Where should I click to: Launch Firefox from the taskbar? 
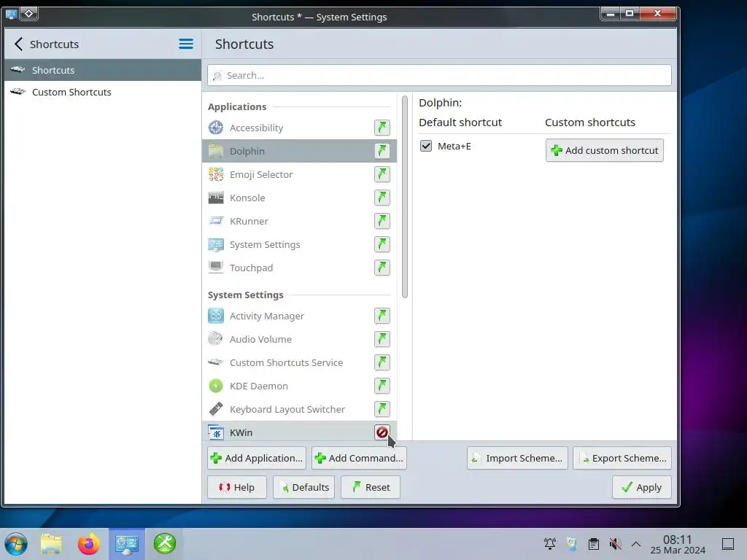pos(88,544)
